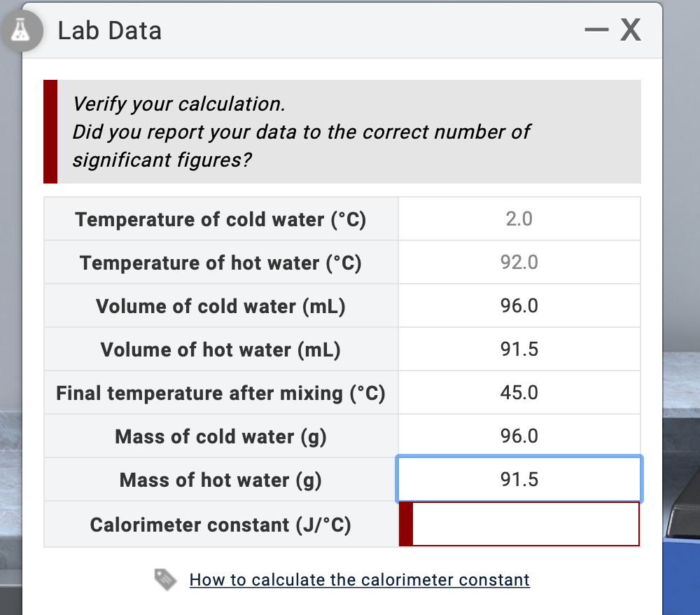
Task: Click the Temperature of cold water row label
Action: coord(221,219)
